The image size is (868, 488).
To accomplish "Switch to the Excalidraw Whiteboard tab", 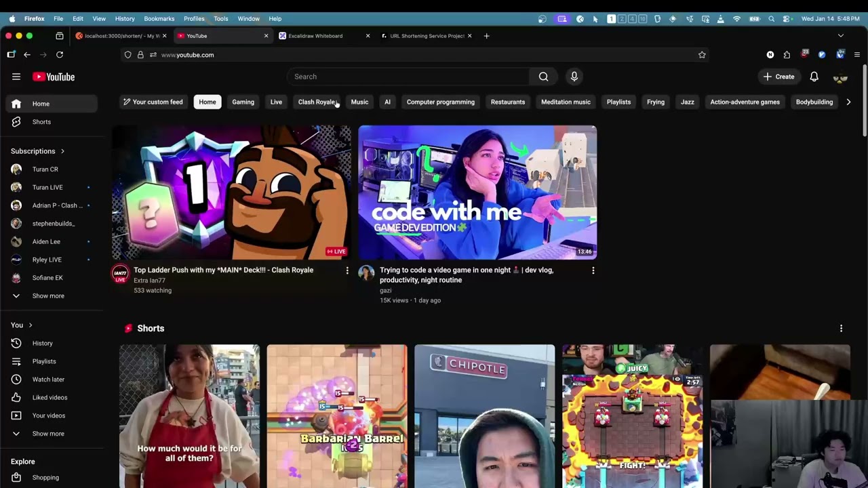I will (x=323, y=36).
